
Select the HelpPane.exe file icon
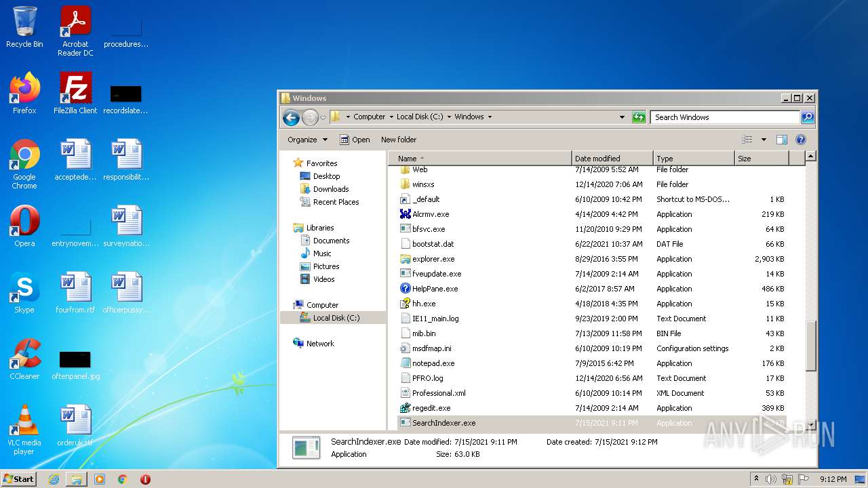click(406, 289)
